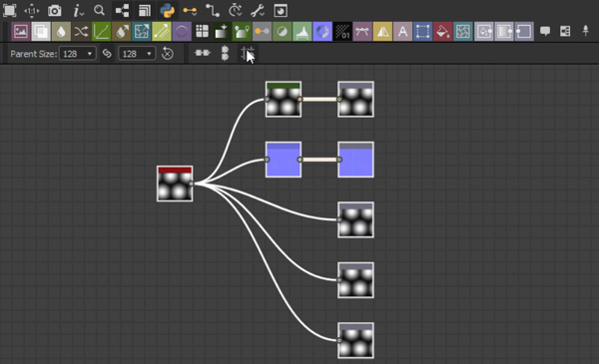The image size is (599, 364).
Task: Open the second 128 height dropdown
Action: click(137, 54)
